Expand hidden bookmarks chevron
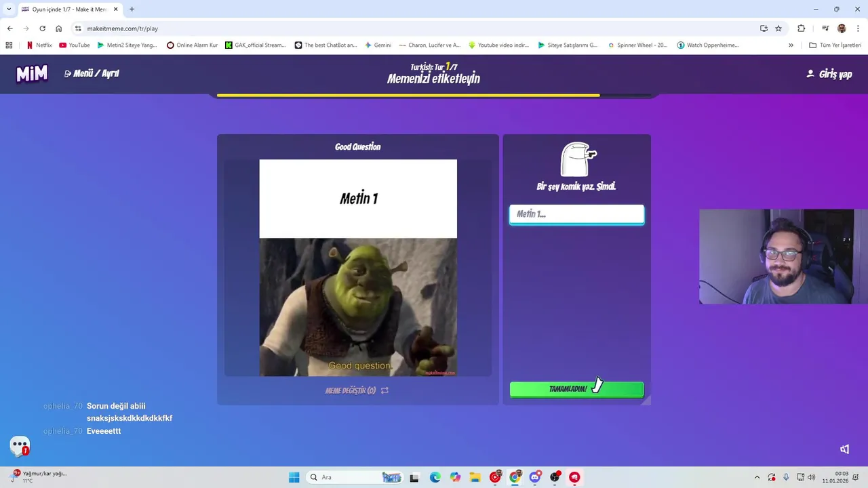Viewport: 868px width, 488px height. pos(791,45)
